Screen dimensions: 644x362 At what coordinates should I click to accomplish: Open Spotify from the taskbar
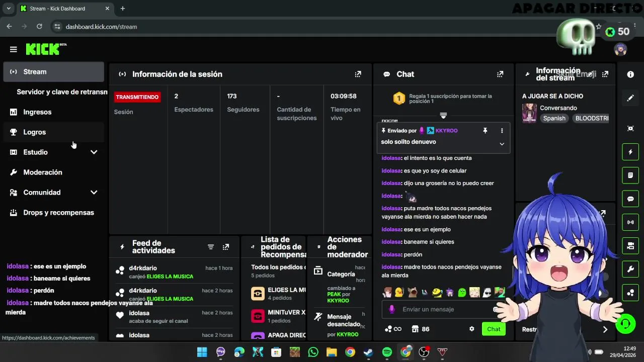click(387, 352)
